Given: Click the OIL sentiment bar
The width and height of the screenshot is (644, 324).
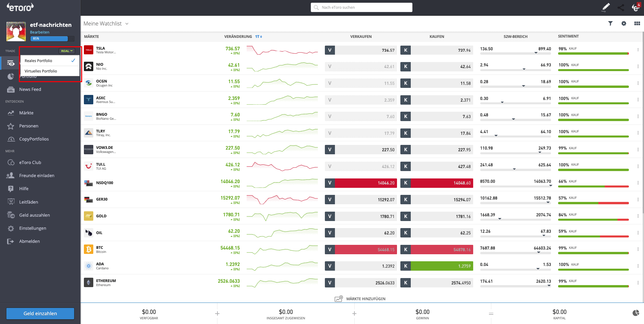Looking at the screenshot, I should [593, 236].
